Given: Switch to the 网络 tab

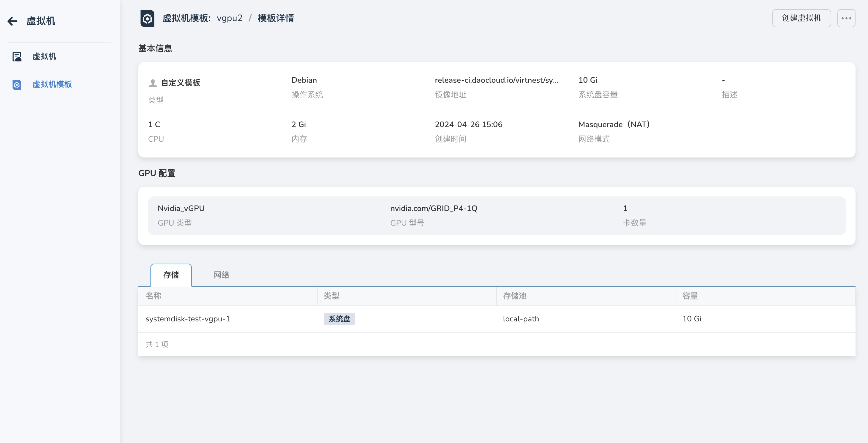Looking at the screenshot, I should [221, 275].
